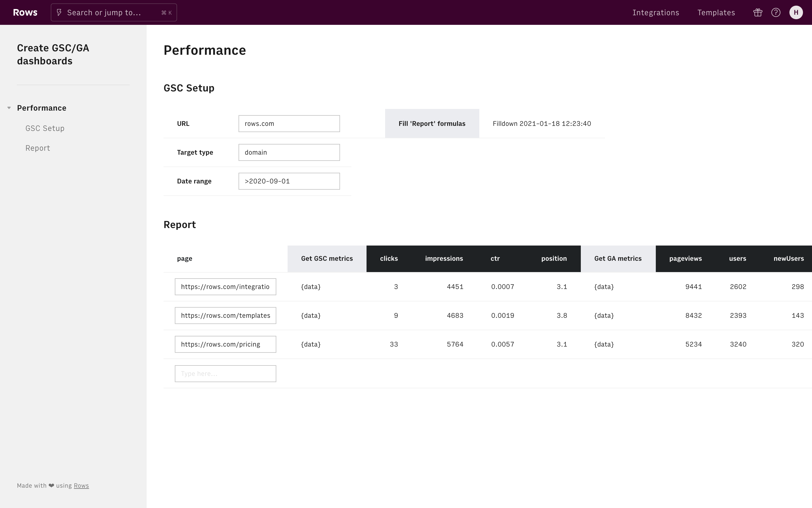This screenshot has width=812, height=508.
Task: Click ctr value 0.0057
Action: (503, 344)
